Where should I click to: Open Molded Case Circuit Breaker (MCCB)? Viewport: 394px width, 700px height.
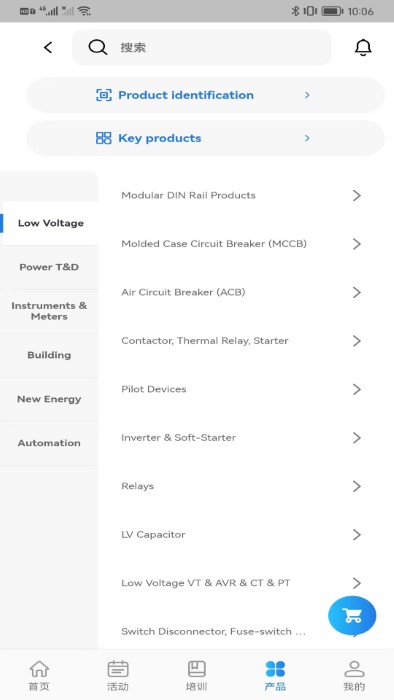pos(241,244)
